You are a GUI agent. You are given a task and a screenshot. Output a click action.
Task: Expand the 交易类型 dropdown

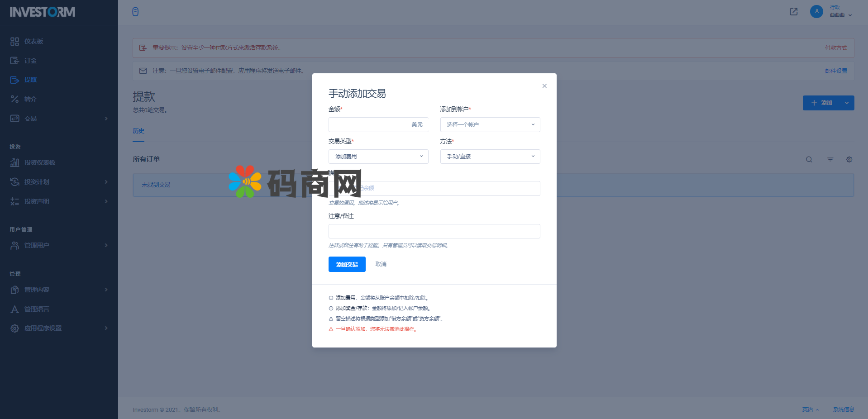pos(378,157)
